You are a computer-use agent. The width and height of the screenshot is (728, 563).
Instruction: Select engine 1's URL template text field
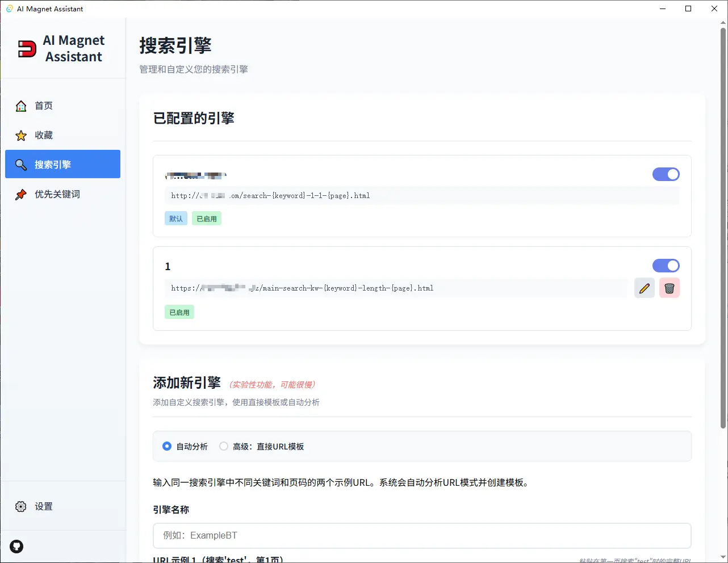pyautogui.click(x=398, y=288)
